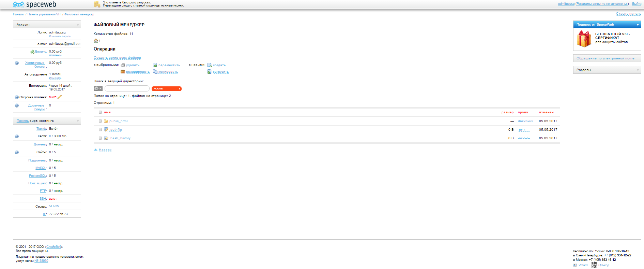
Task: Click the archive (архивировать) box icon
Action: [x=123, y=72]
